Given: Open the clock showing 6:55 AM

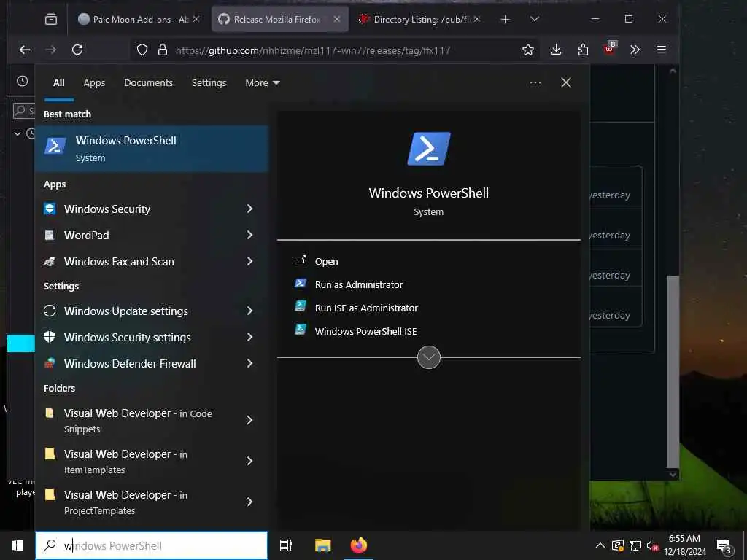Looking at the screenshot, I should (x=684, y=545).
